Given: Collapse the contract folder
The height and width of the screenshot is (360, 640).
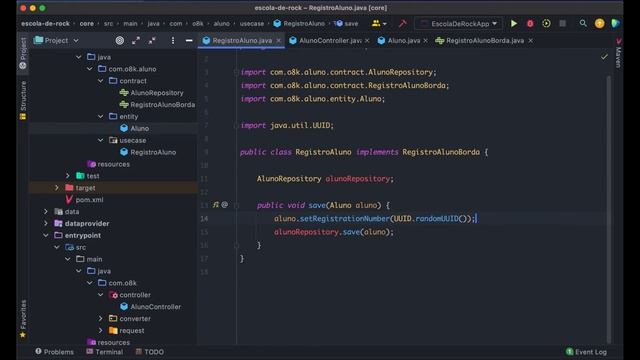Looking at the screenshot, I should coord(101,81).
